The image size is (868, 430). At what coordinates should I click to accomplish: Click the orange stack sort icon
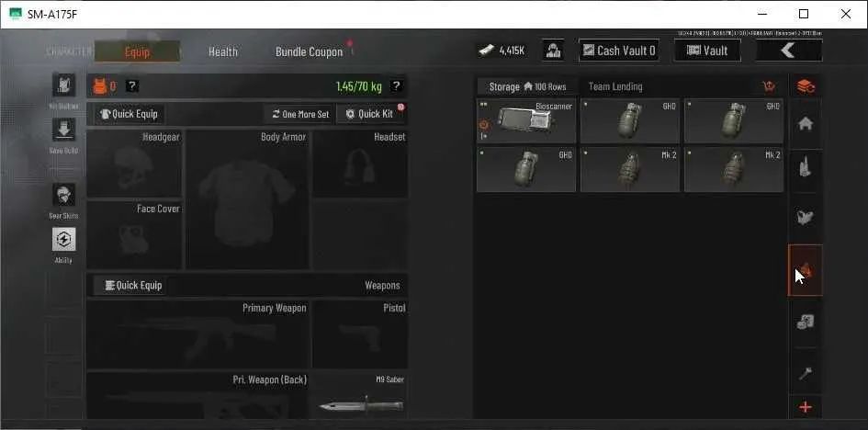coord(806,86)
